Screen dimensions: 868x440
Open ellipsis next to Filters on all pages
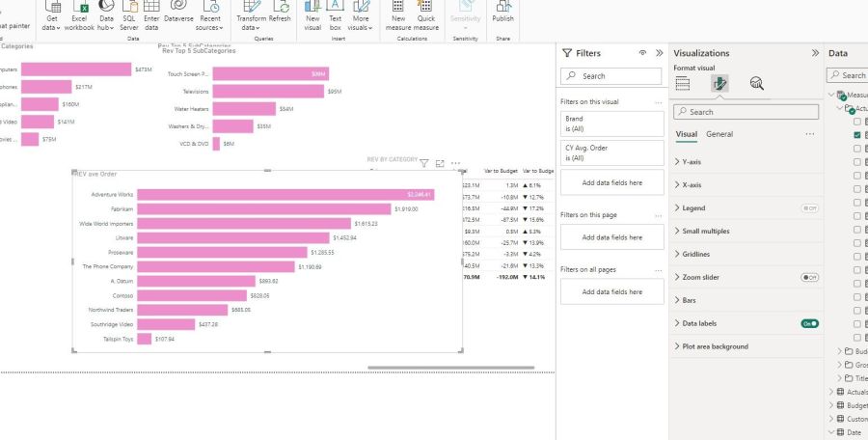point(658,270)
